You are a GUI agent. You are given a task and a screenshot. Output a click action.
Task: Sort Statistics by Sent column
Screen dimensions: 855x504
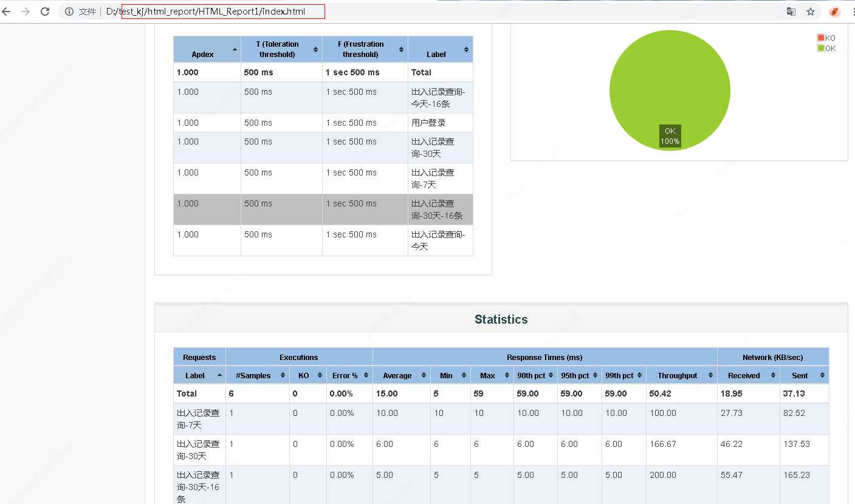[805, 375]
